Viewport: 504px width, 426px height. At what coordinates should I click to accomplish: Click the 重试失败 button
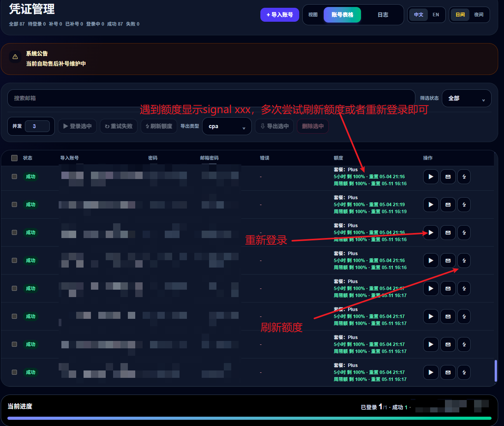point(119,126)
